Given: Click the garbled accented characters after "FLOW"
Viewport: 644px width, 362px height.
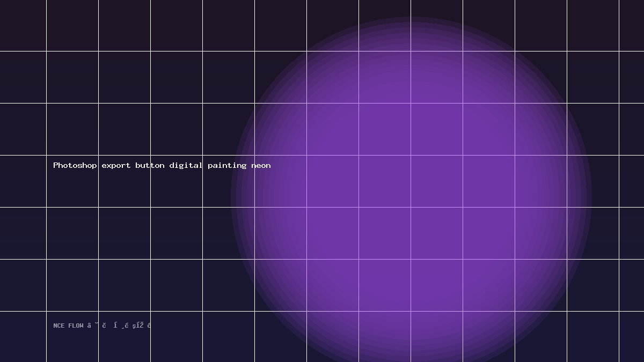Looking at the screenshot, I should [x=119, y=326].
